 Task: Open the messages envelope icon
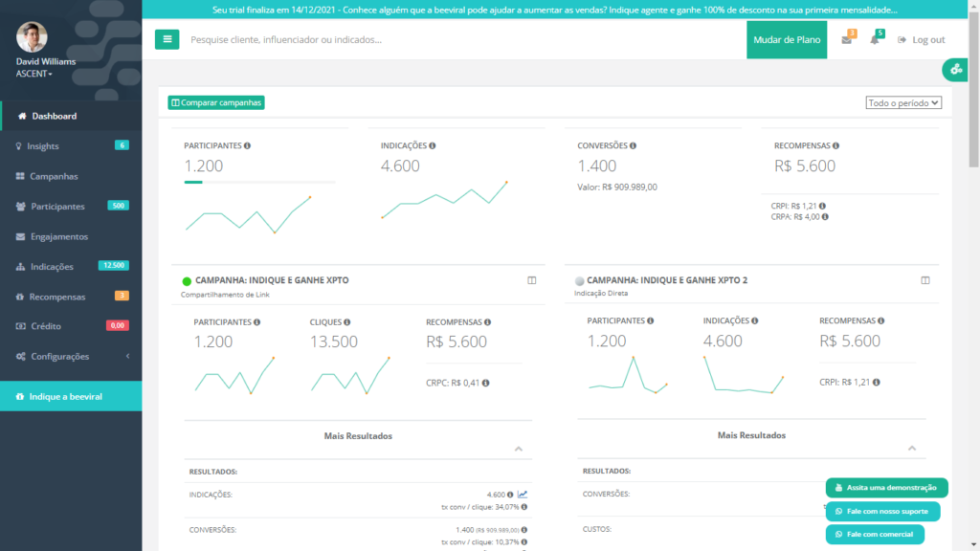(x=846, y=39)
